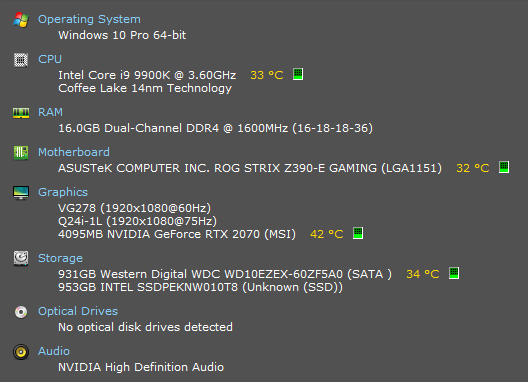Open the RAM section heading
This screenshot has height=382, width=528.
click(50, 112)
